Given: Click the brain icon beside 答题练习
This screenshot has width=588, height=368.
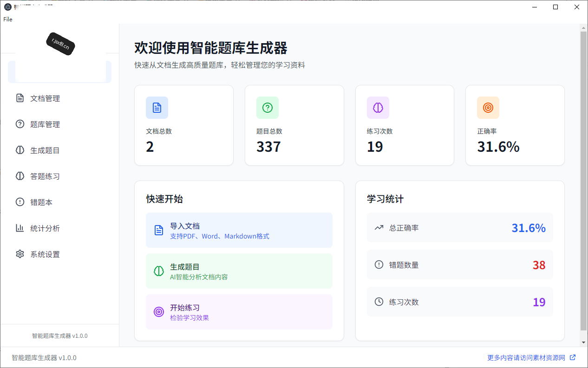Looking at the screenshot, I should click(x=20, y=176).
